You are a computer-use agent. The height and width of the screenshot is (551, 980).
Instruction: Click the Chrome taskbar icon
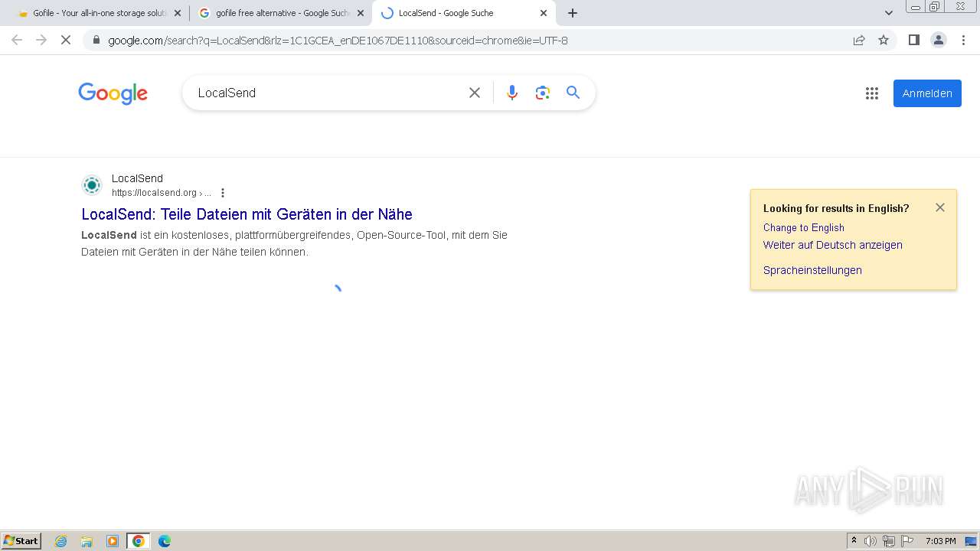click(x=139, y=541)
